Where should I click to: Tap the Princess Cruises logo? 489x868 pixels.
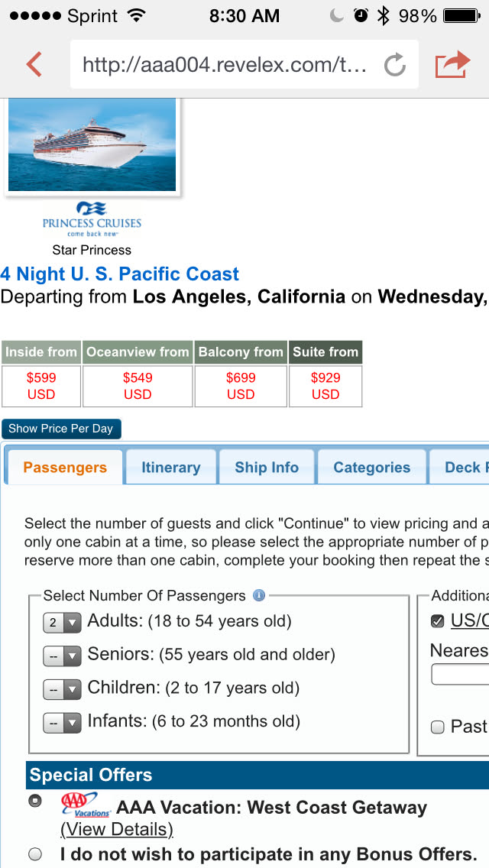pos(92,218)
